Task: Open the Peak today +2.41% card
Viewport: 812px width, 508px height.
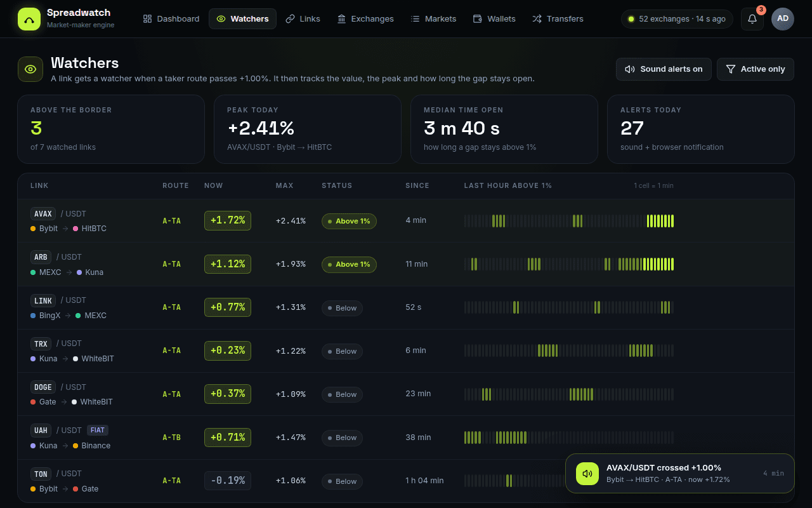Action: click(308, 130)
